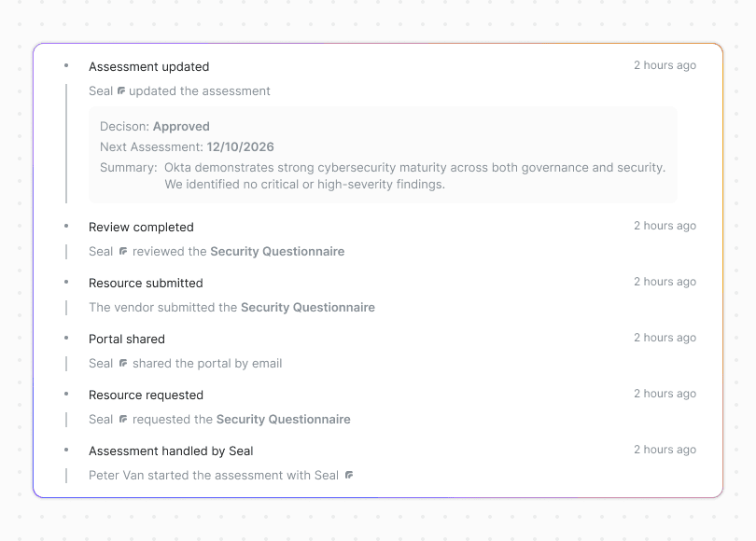The height and width of the screenshot is (541, 756).
Task: Open Security Questionnaire link in Resource submitted entry
Action: (x=308, y=308)
